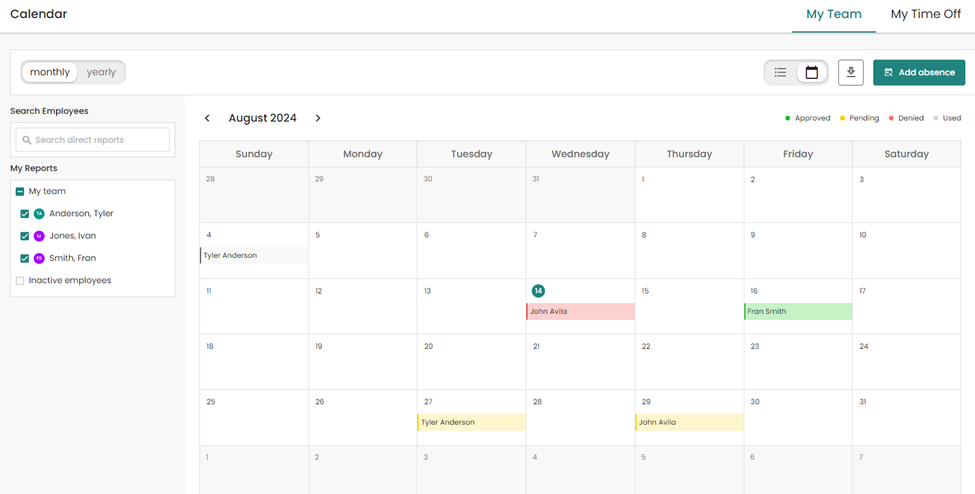The height and width of the screenshot is (494, 975).
Task: Click Tyler Anderson's avatar icon
Action: tap(39, 214)
